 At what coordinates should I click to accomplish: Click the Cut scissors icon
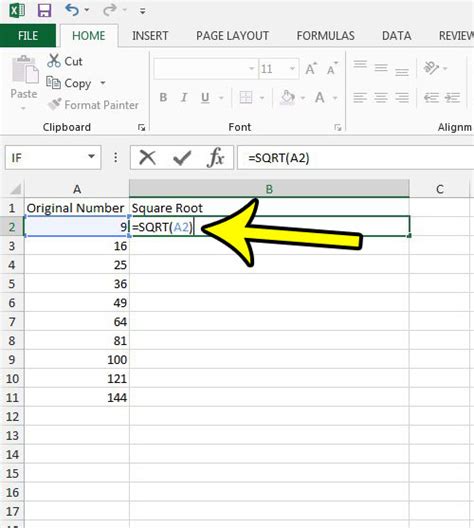click(54, 61)
